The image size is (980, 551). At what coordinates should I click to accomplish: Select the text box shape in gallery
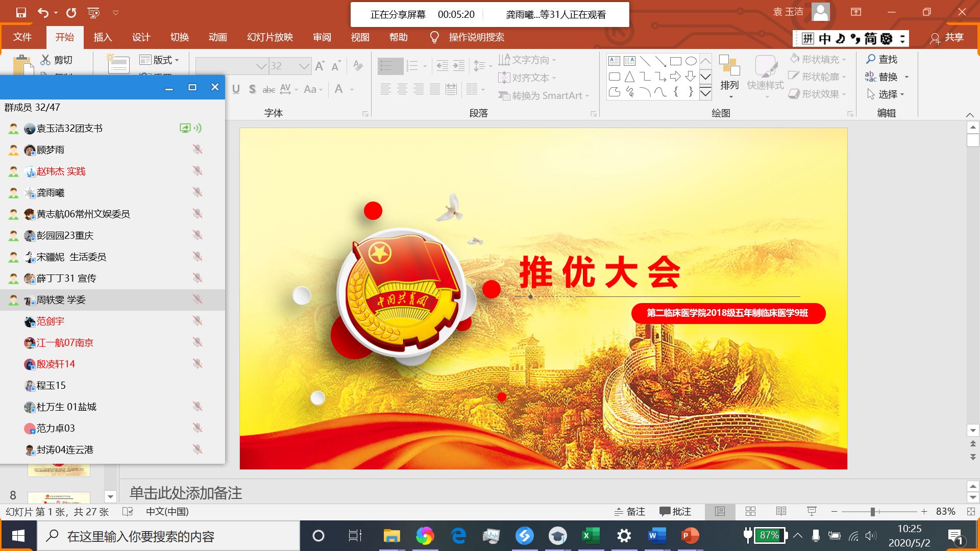614,61
